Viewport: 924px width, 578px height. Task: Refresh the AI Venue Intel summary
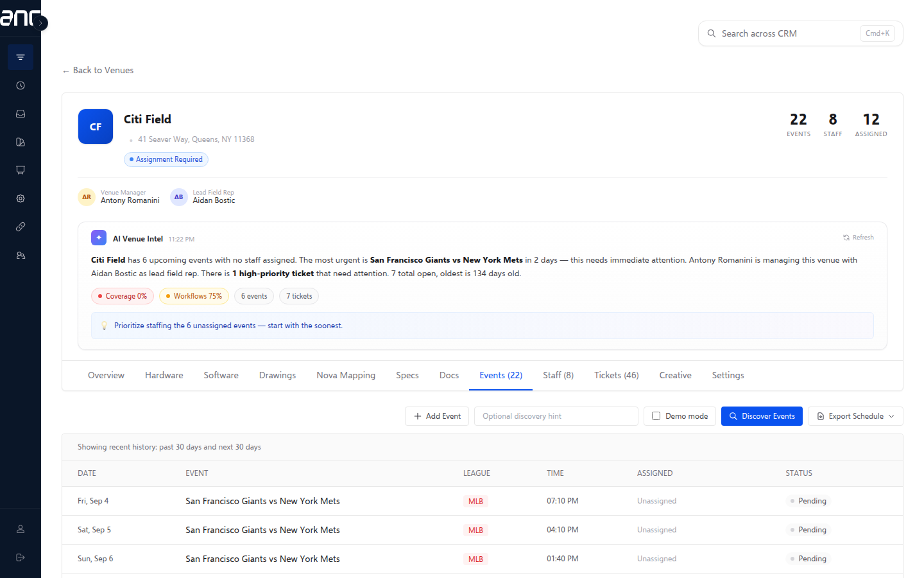[859, 238]
